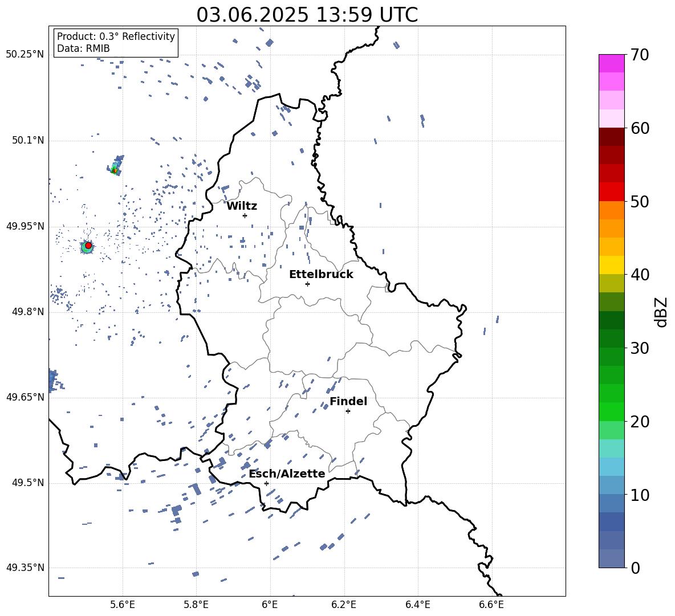Click the colorbar tick value 0

coord(635,568)
